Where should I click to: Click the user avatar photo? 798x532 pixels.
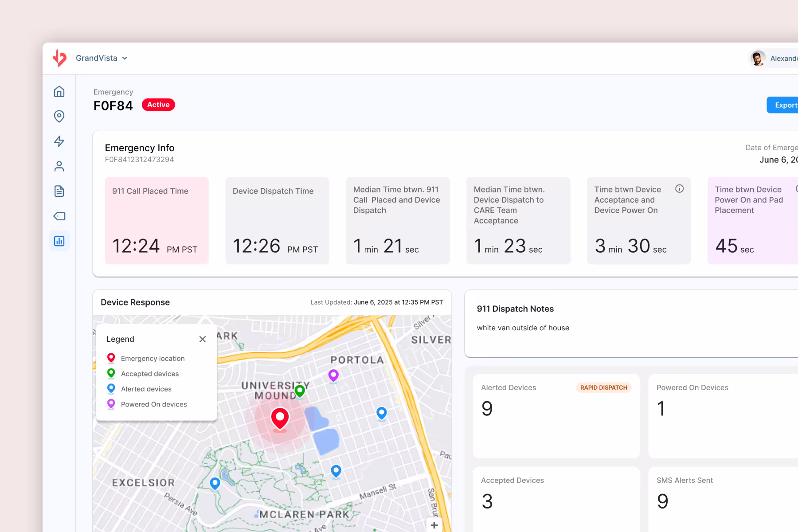click(x=758, y=58)
